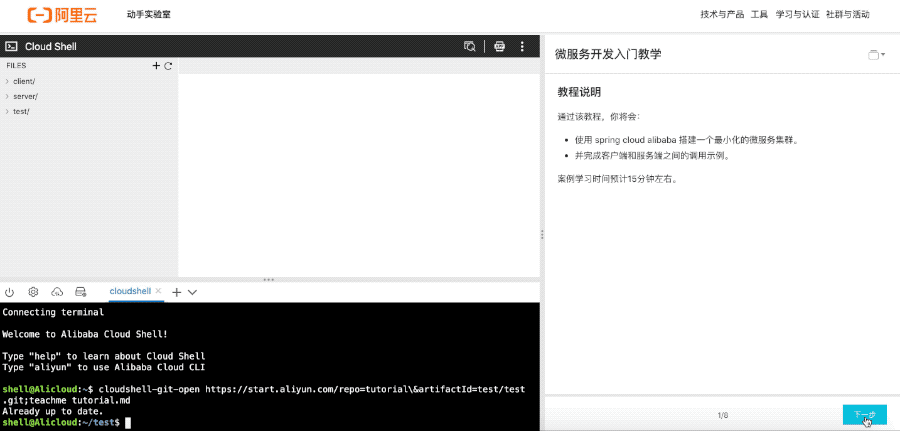900x431 pixels.
Task: Click the 动手实验室 link
Action: (x=149, y=15)
